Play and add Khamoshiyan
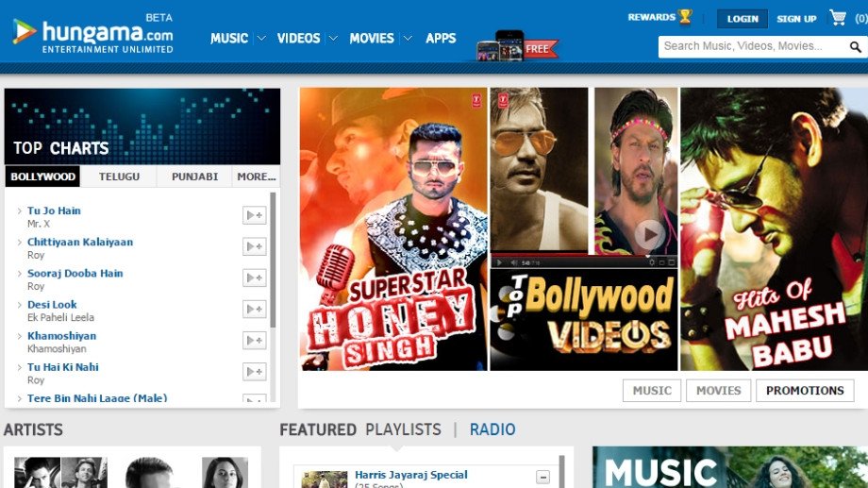This screenshot has height=488, width=868. [x=254, y=340]
